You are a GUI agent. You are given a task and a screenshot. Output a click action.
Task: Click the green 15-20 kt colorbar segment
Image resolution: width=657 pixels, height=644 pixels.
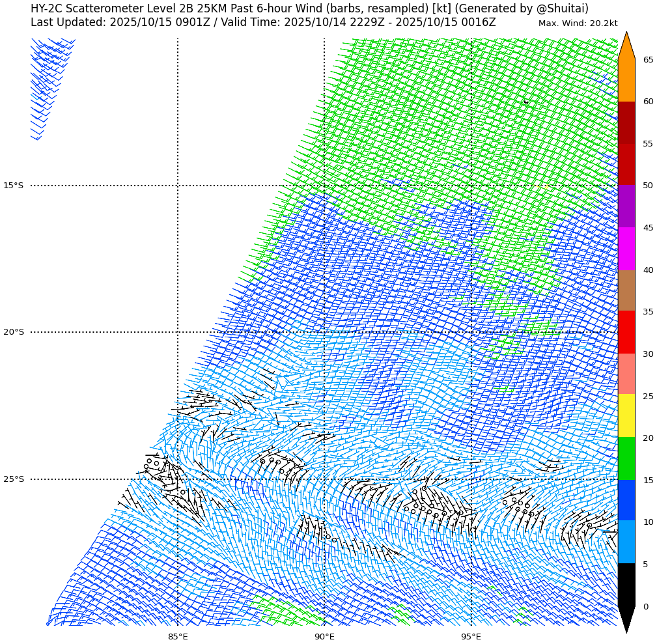tap(626, 458)
